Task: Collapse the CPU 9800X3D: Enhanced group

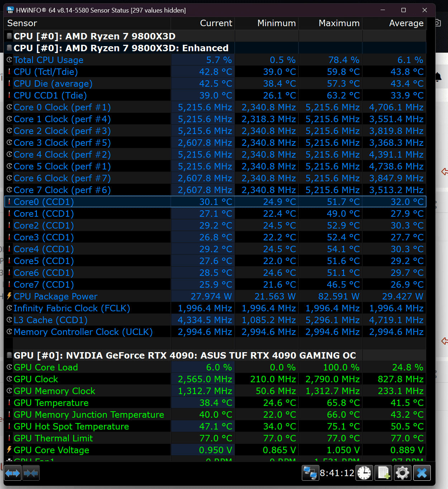Action: [x=215, y=48]
